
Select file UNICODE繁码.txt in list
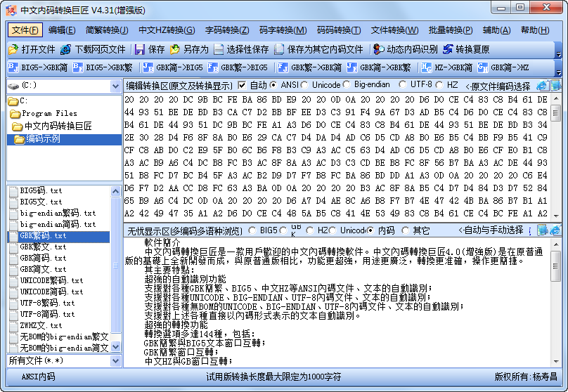tap(51, 280)
